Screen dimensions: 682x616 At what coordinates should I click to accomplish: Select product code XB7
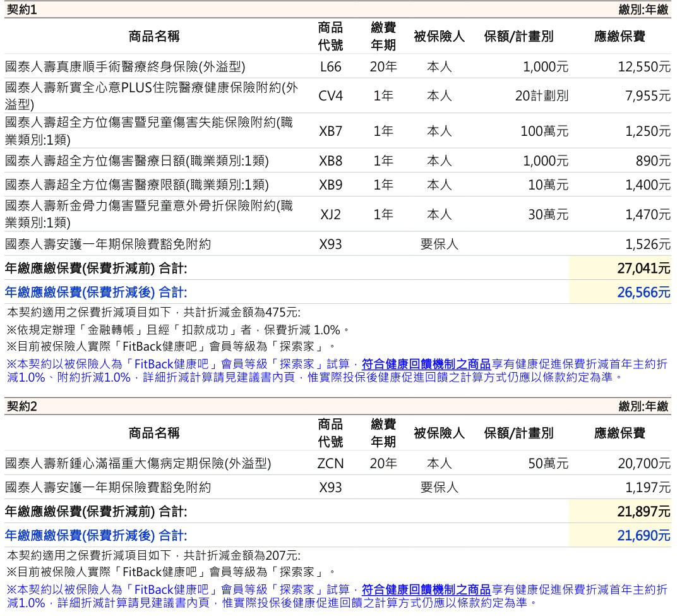click(x=330, y=131)
